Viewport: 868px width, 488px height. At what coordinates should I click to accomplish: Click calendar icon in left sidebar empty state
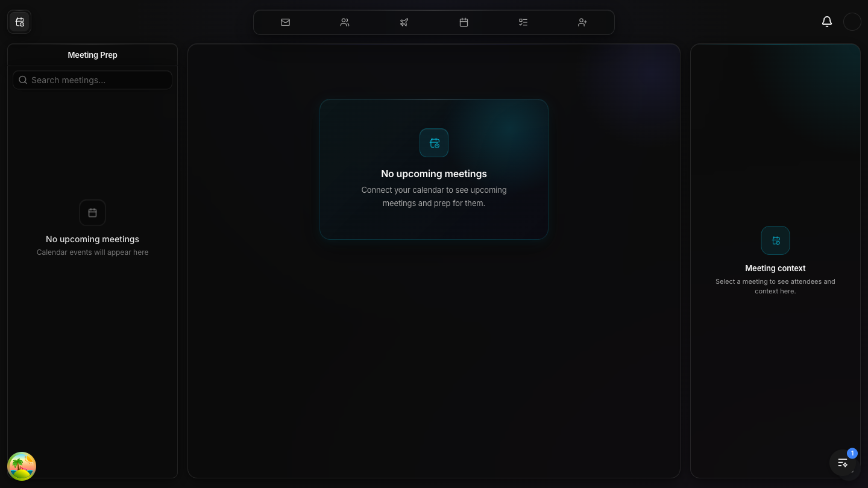(x=92, y=213)
